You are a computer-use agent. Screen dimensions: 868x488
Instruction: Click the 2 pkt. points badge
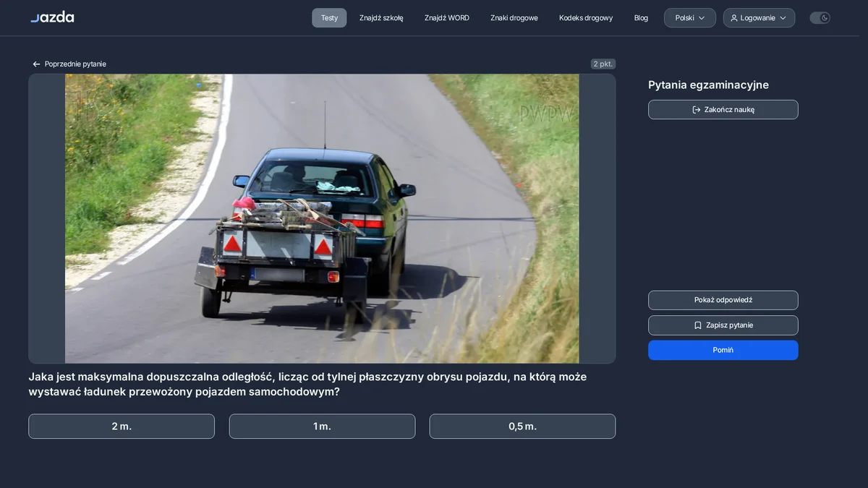pyautogui.click(x=603, y=64)
